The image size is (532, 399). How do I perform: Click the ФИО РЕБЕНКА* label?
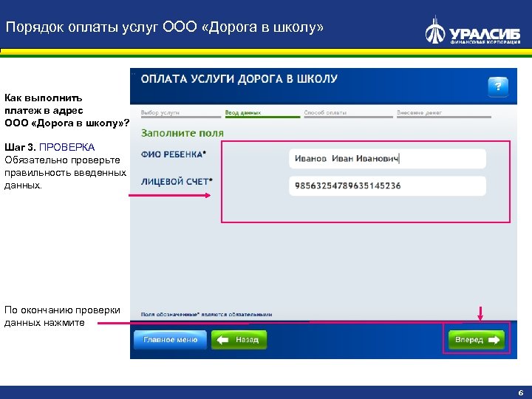point(174,154)
